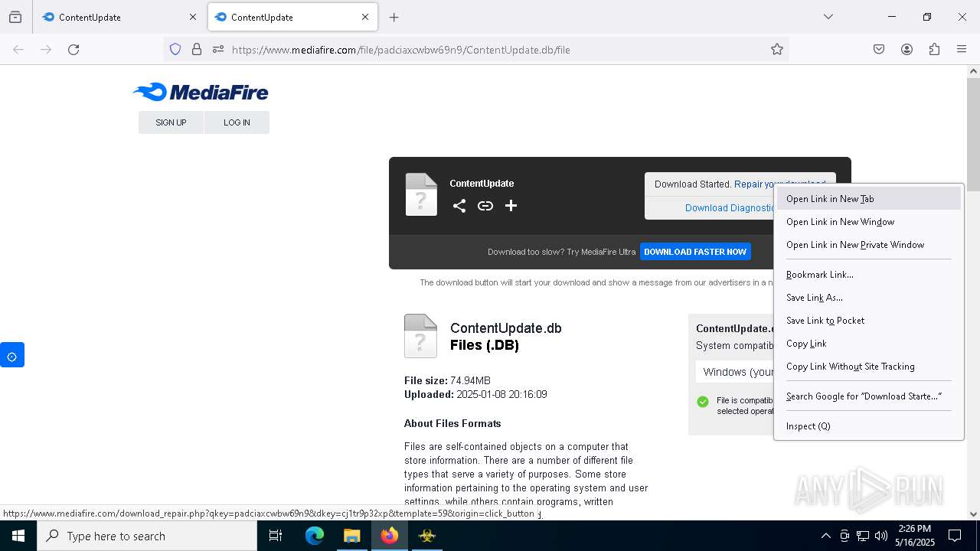The image size is (980, 551).
Task: Open the network icon in system tray
Action: point(863,536)
